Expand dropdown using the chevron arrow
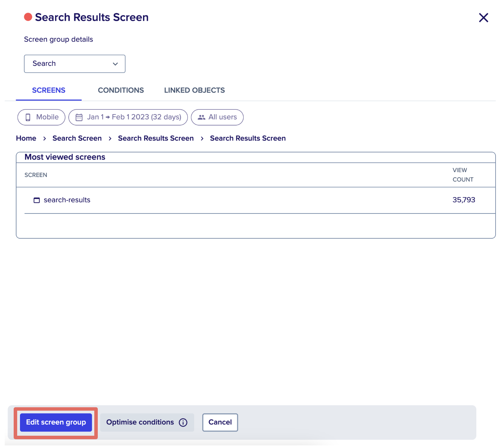The height and width of the screenshot is (448, 504). [115, 64]
